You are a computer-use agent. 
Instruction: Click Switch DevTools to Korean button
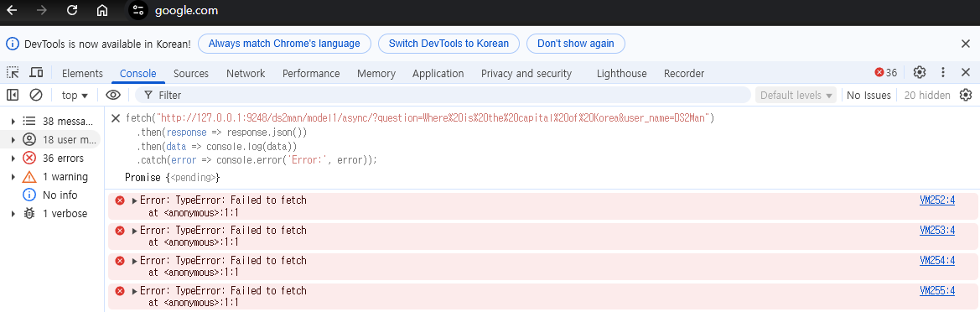(449, 44)
